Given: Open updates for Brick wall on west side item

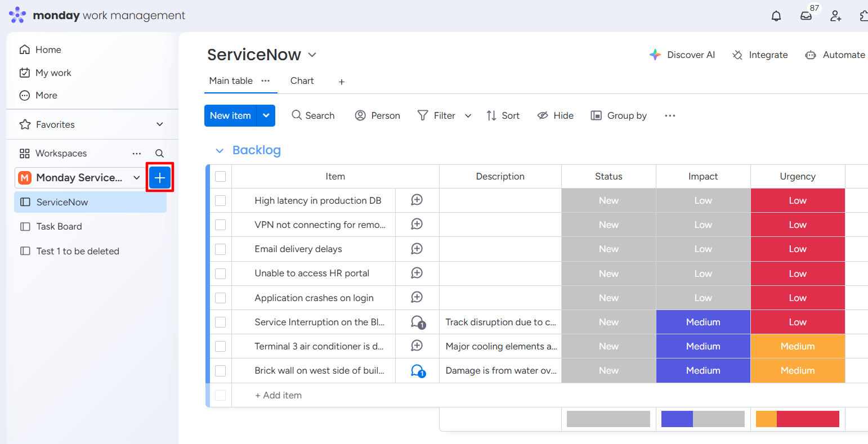Looking at the screenshot, I should coord(418,370).
